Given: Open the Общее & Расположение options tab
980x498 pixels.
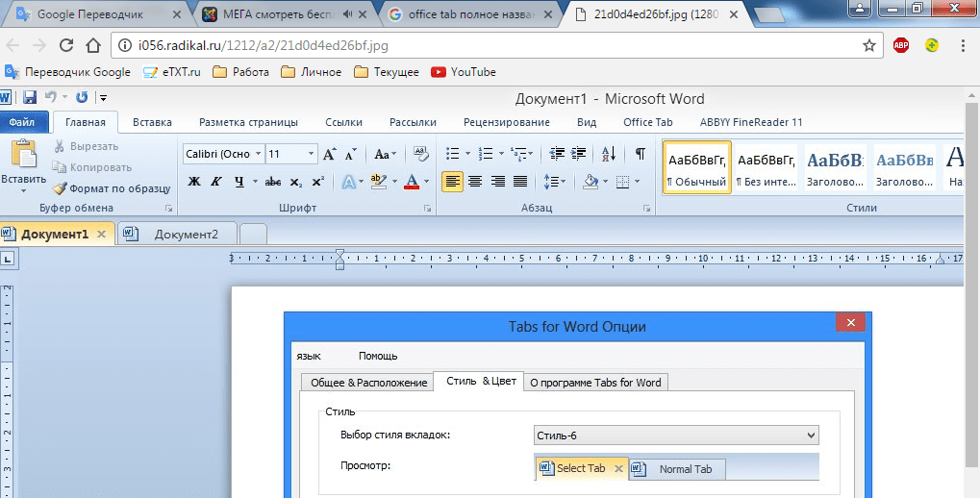Looking at the screenshot, I should 366,382.
